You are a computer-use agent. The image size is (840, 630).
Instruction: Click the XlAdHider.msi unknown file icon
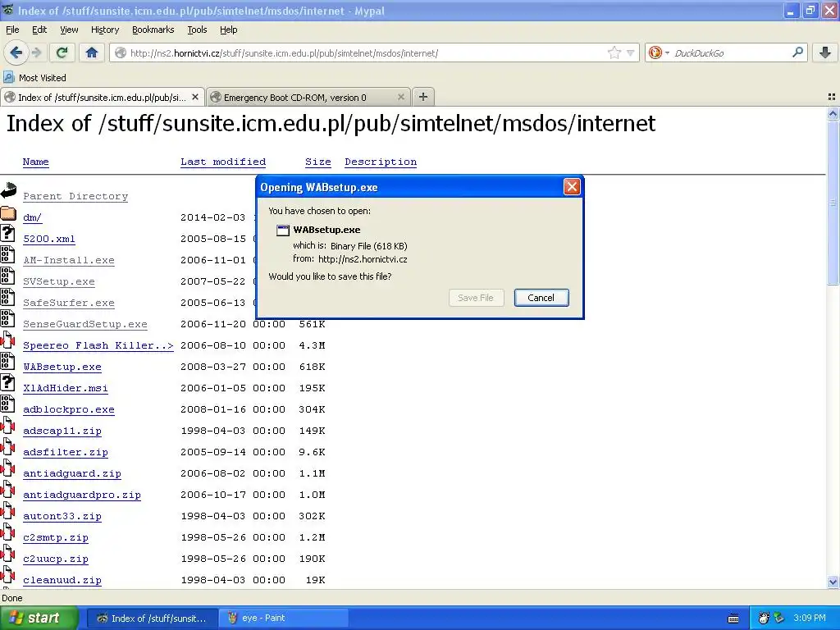coord(7,382)
